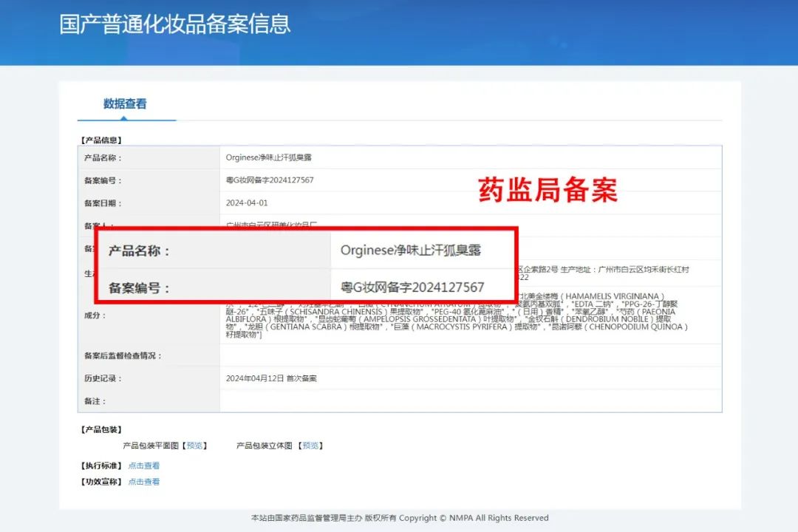Open the 数据查看 tab
Screen dimensions: 798x532
tap(125, 104)
